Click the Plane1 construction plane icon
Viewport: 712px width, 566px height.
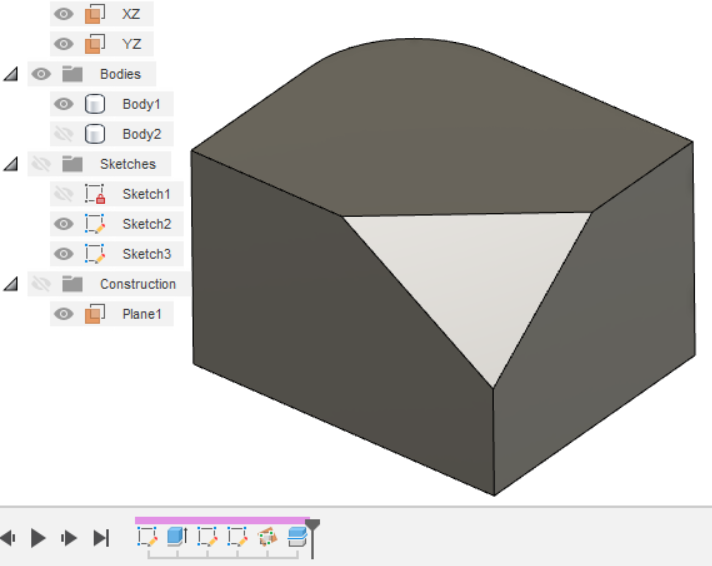pyautogui.click(x=95, y=314)
